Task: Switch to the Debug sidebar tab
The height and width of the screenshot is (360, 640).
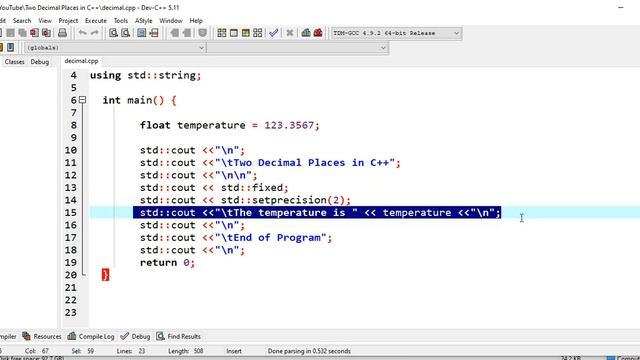Action: [40, 62]
